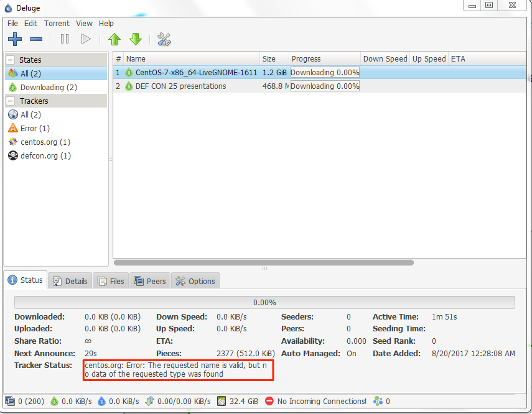Click the centos.org tracker icon
Image resolution: width=532 pixels, height=414 pixels.
(13, 142)
